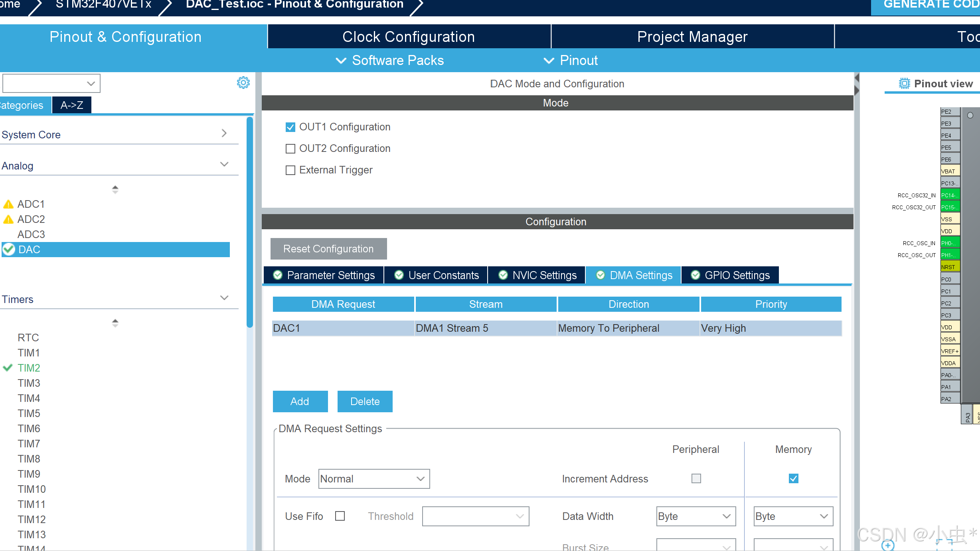Image resolution: width=980 pixels, height=551 pixels.
Task: Click the green check icon beside DAC
Action: tap(8, 250)
